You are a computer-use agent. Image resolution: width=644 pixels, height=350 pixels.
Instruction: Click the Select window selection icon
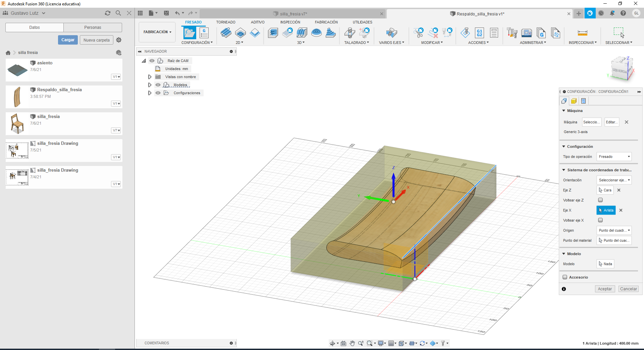tap(619, 33)
